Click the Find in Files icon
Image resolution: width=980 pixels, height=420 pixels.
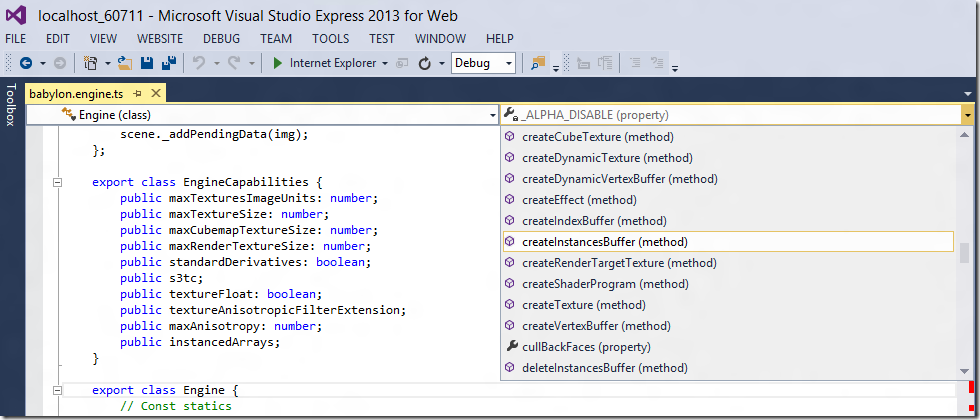tap(538, 63)
